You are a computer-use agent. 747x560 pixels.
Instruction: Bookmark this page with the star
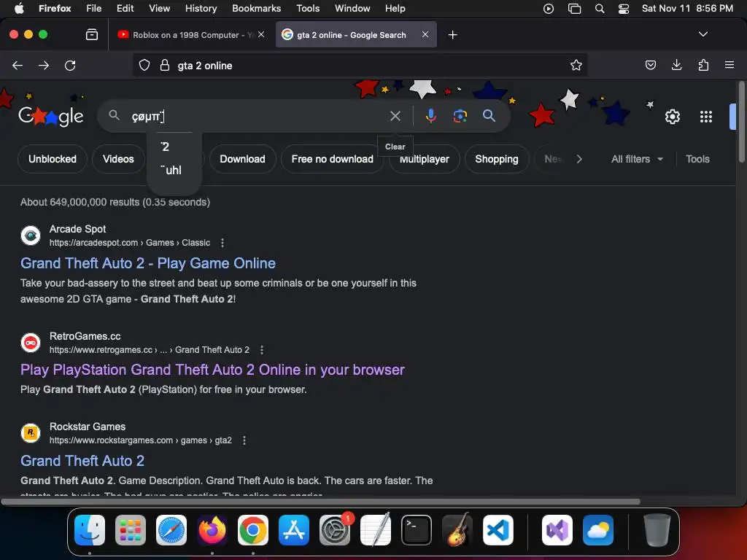click(576, 65)
